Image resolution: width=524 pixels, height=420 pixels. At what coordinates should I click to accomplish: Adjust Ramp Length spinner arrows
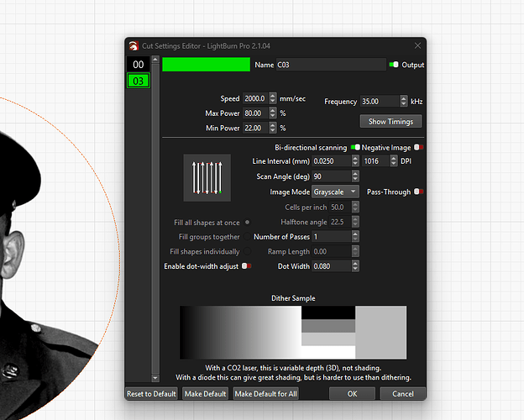click(355, 251)
